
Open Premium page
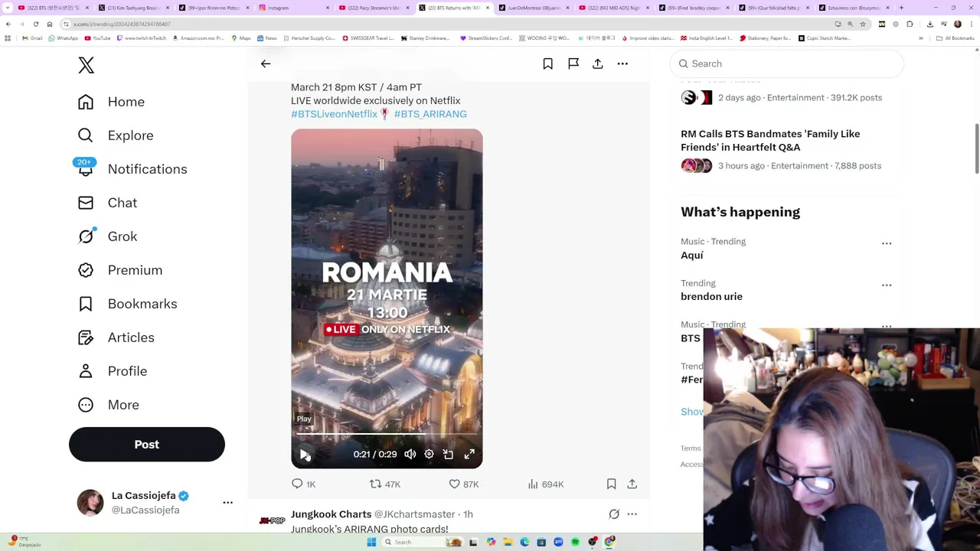[x=120, y=270]
